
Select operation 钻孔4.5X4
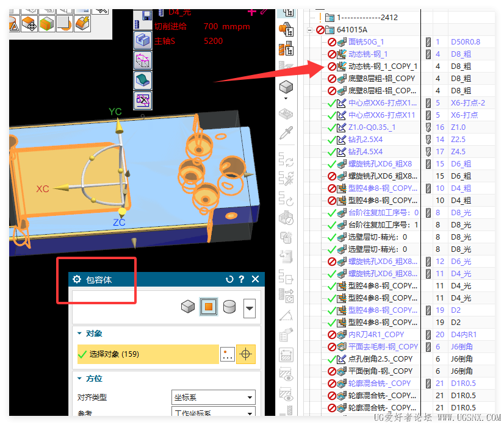coord(365,152)
